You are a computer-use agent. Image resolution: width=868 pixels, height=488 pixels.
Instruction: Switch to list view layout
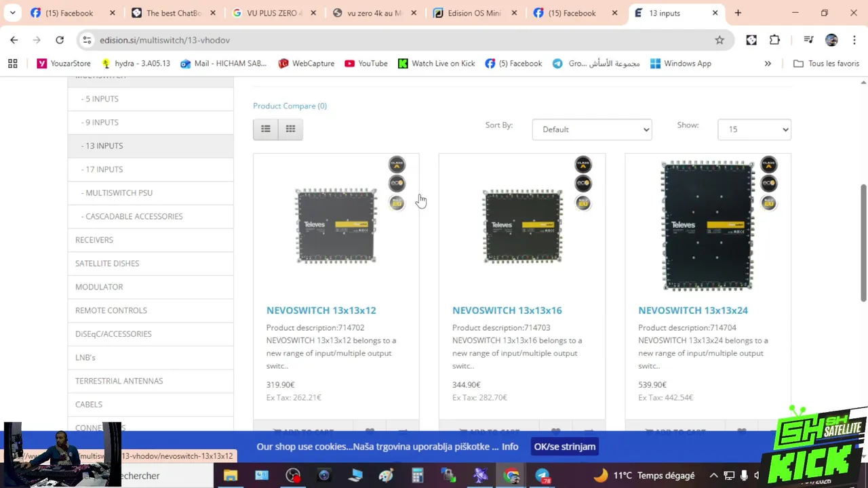coord(266,129)
